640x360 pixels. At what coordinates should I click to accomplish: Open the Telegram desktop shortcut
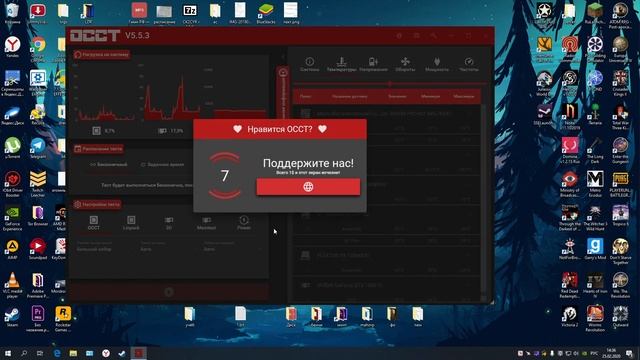click(x=38, y=149)
